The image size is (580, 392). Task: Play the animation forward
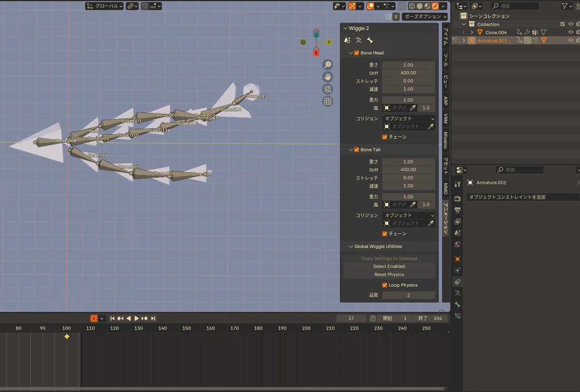[x=136, y=319]
